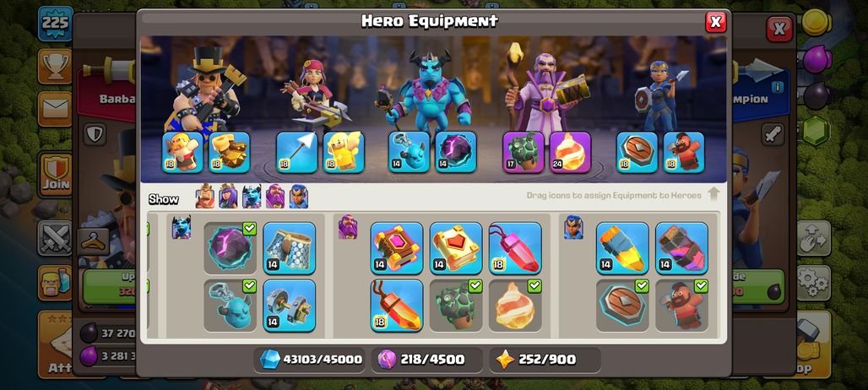Click the equipped Hog Rider Puppet in inventory
Screen dimensions: 868x390
[x=682, y=306]
